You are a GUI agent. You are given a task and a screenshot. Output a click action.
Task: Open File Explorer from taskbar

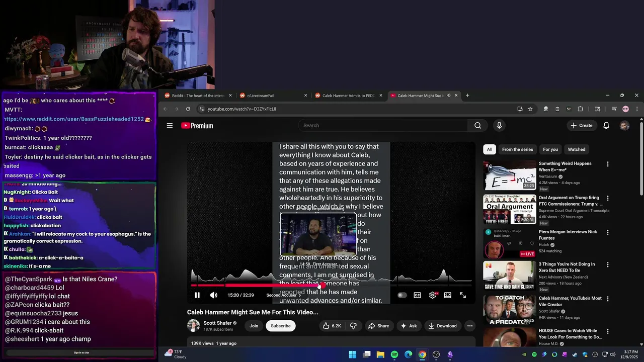(380, 355)
